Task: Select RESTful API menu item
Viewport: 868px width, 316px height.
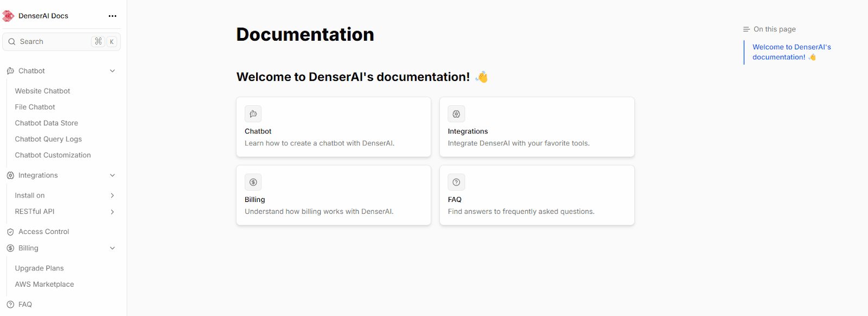Action: tap(35, 212)
